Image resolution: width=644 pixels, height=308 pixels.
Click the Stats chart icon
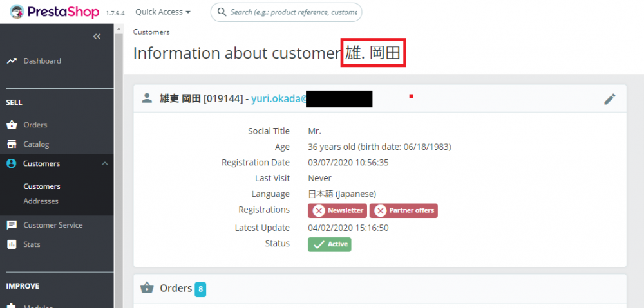click(12, 244)
